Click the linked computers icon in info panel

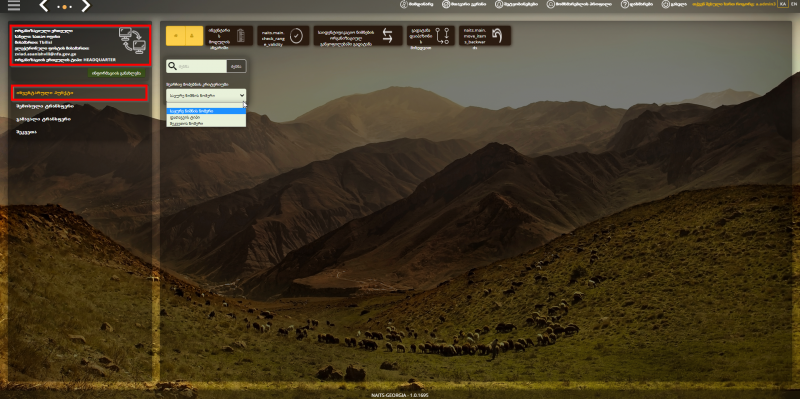(132, 40)
